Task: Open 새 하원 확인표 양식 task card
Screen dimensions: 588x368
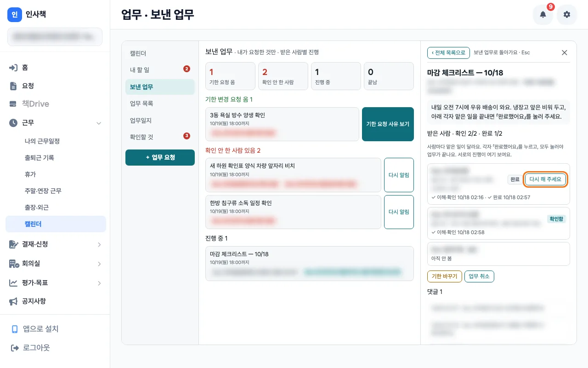Action: click(x=293, y=175)
